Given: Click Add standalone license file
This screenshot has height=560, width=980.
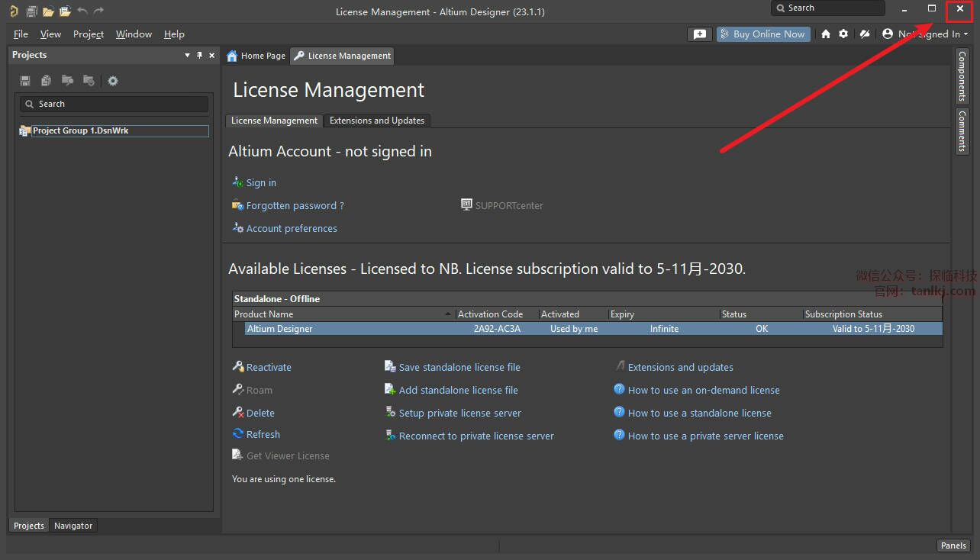Looking at the screenshot, I should (x=459, y=391).
